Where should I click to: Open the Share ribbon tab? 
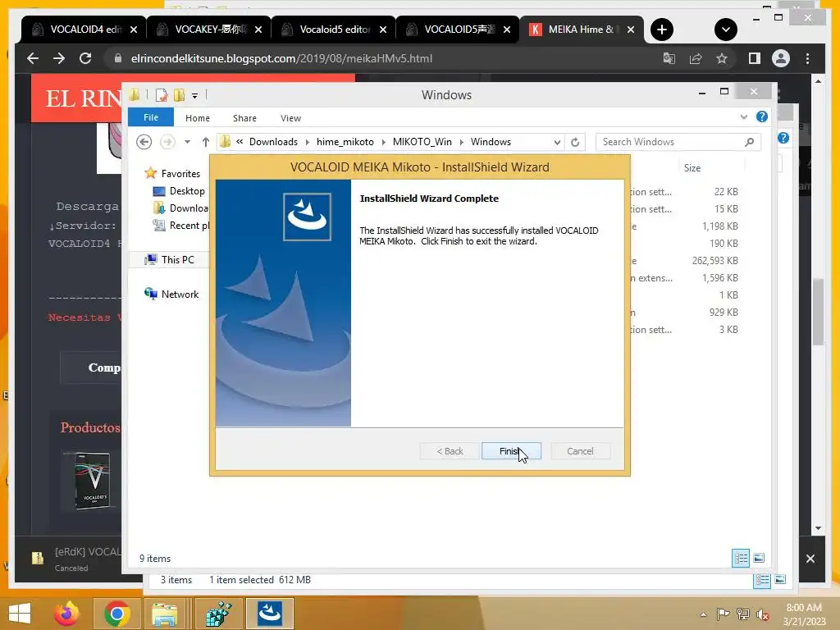tap(244, 118)
